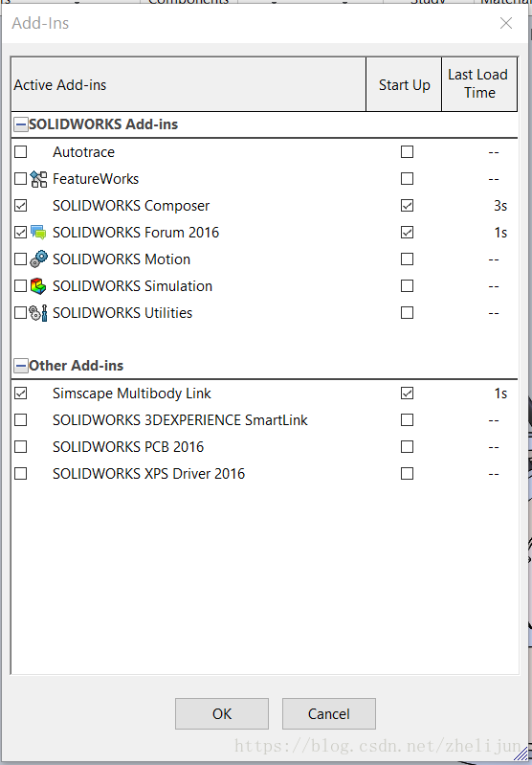
Task: Tick SOLIDWORKS PCB 2016 Start Up checkbox
Action: (408, 446)
